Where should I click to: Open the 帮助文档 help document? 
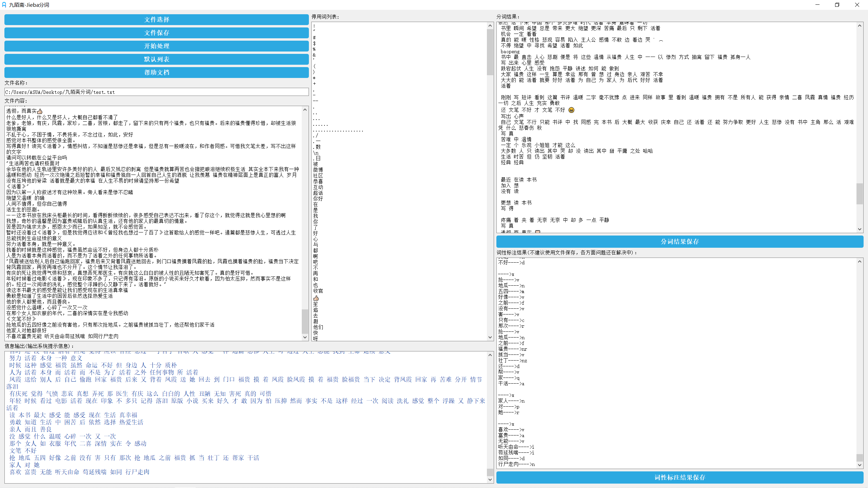pos(156,73)
